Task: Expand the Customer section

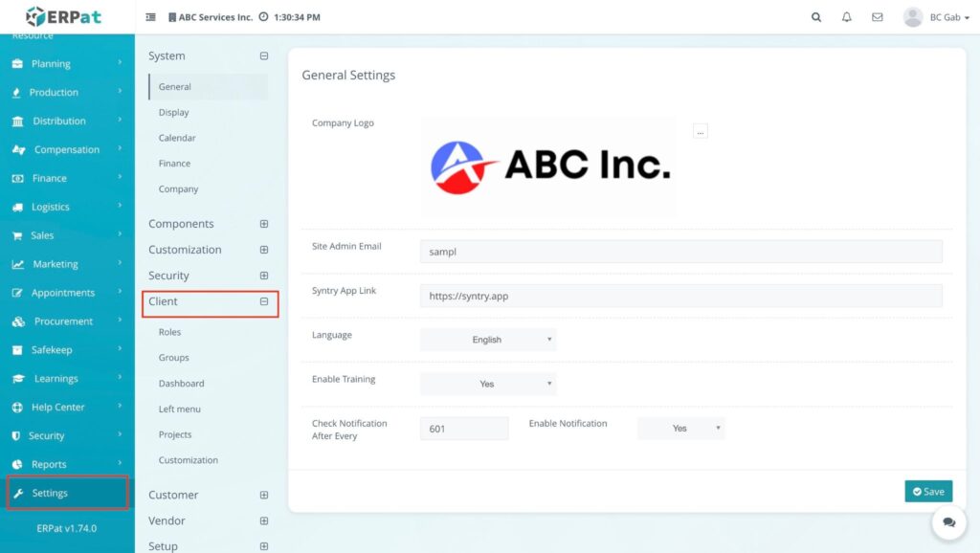Action: tap(264, 495)
